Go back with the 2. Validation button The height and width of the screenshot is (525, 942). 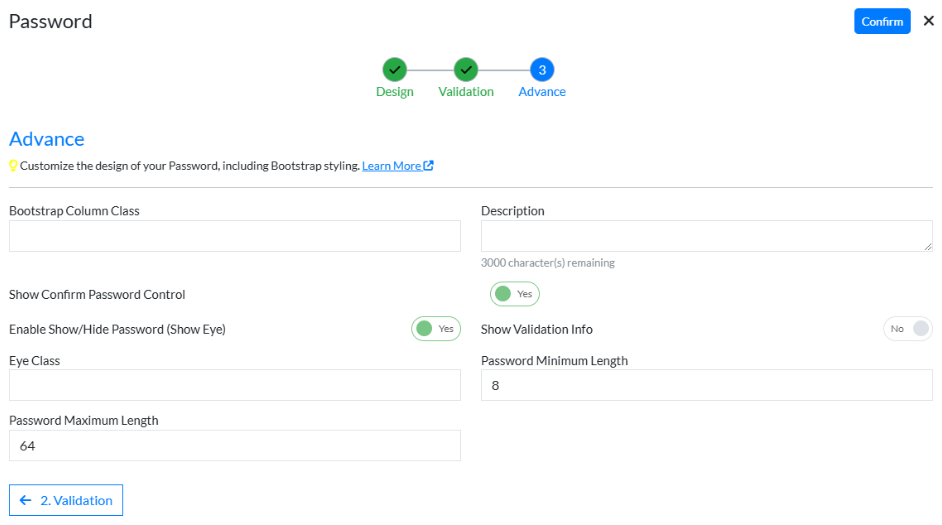66,501
